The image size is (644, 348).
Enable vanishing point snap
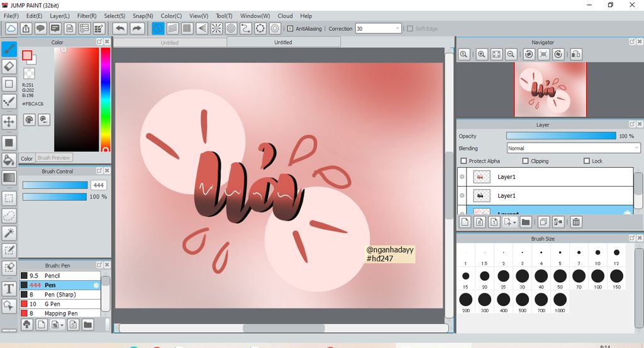tap(202, 28)
